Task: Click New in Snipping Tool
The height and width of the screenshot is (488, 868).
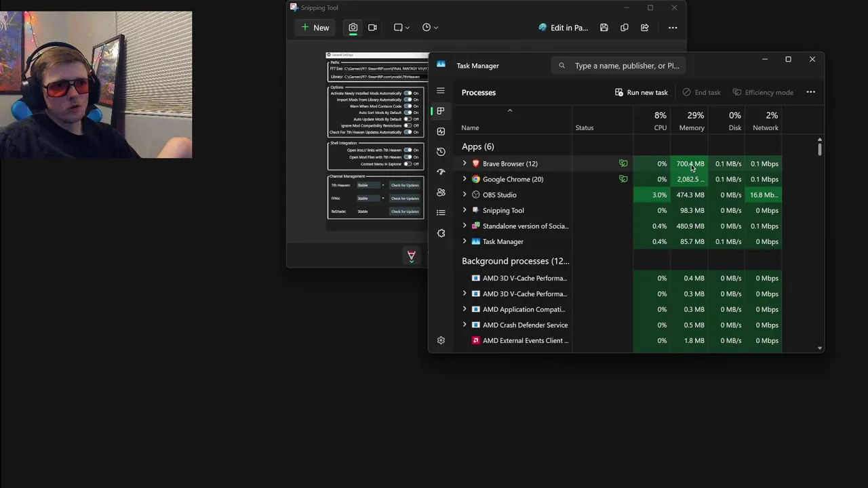Action: tap(315, 28)
